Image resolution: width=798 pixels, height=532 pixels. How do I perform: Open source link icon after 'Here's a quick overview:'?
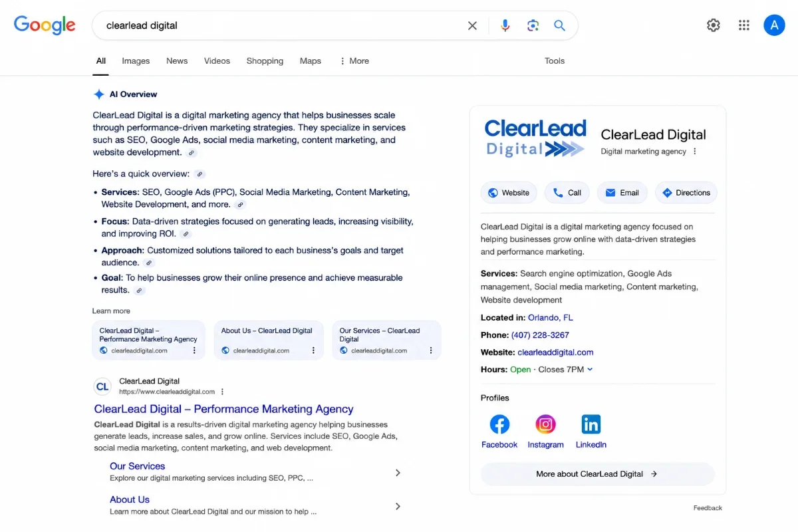(x=199, y=174)
